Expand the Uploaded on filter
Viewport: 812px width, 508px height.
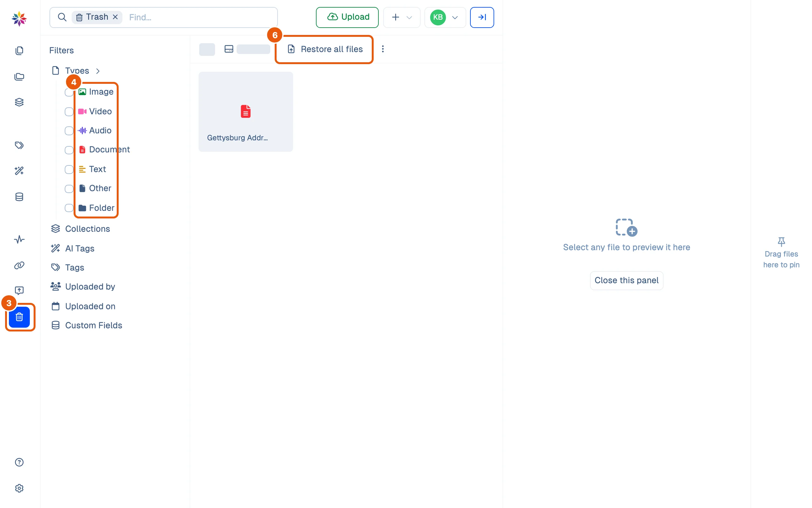[83, 306]
